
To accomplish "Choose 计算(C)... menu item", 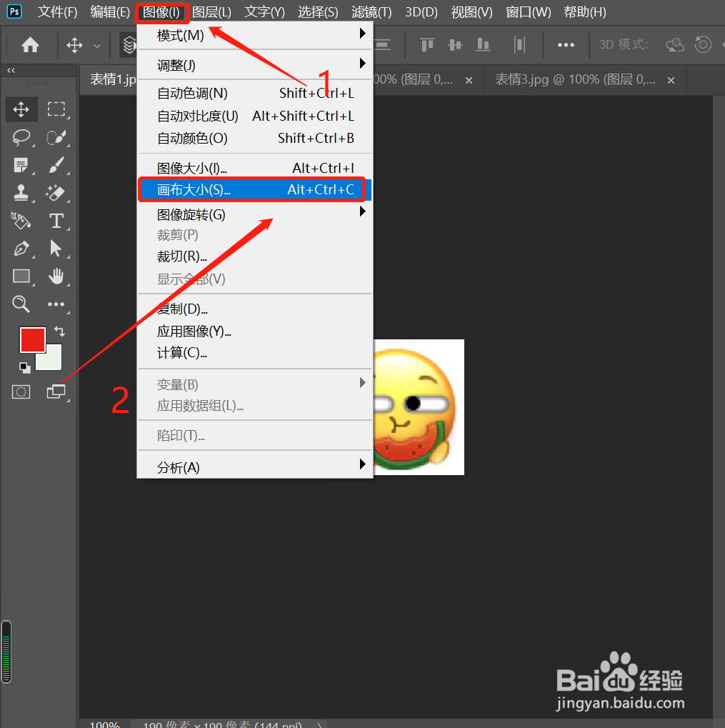I will pyautogui.click(x=255, y=353).
